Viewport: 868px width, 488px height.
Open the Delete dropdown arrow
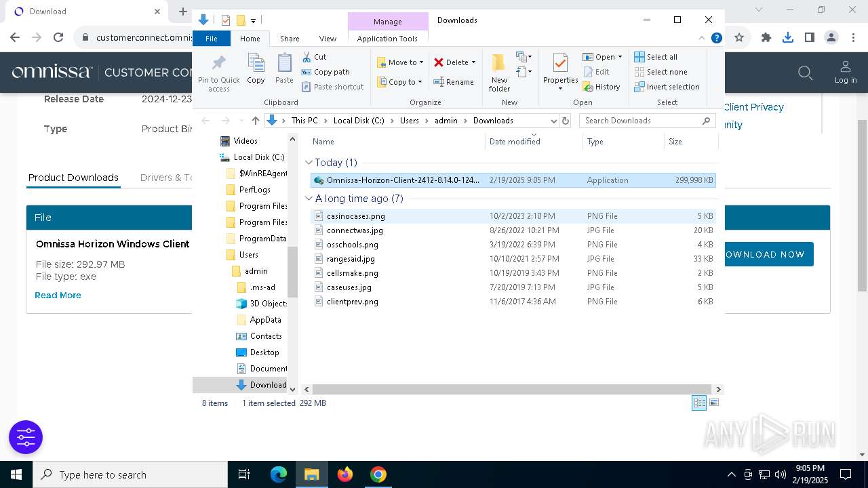click(473, 62)
